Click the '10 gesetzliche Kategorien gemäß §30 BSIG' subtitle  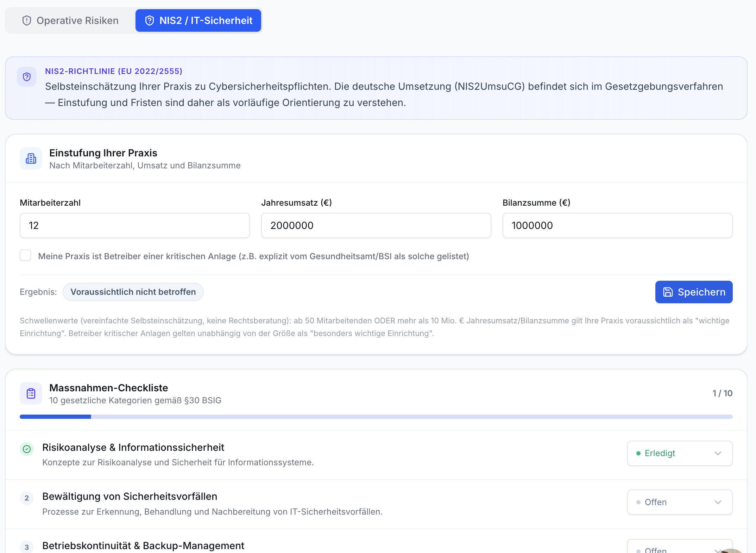135,400
